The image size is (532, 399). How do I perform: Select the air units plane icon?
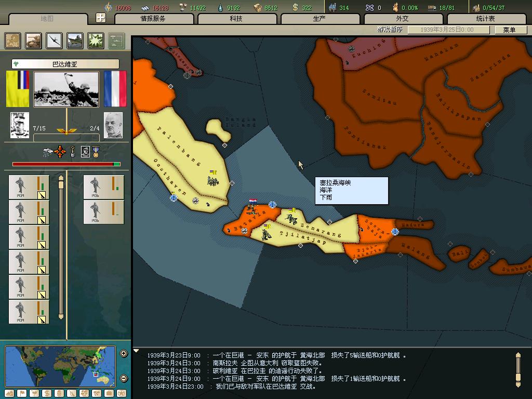click(54, 41)
